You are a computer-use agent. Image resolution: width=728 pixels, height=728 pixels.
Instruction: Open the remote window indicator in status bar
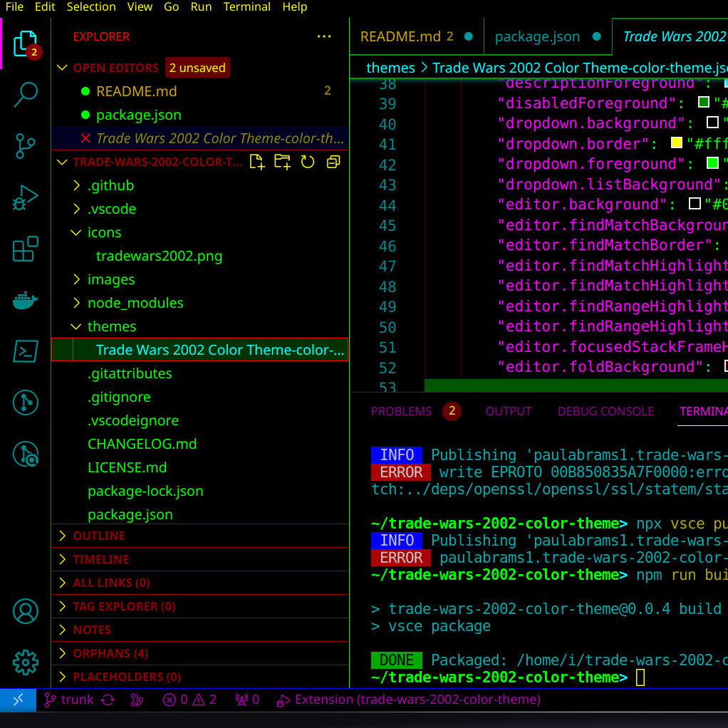[18, 700]
